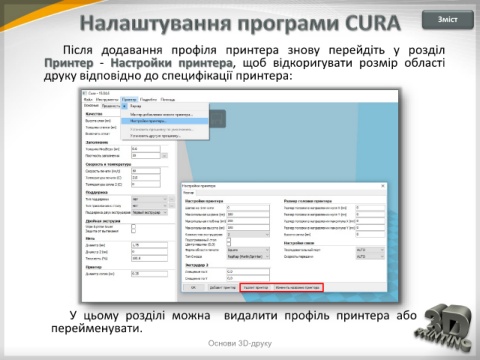
Task: Toggle the machine center 0,0 checkbox
Action: pyautogui.click(x=229, y=244)
